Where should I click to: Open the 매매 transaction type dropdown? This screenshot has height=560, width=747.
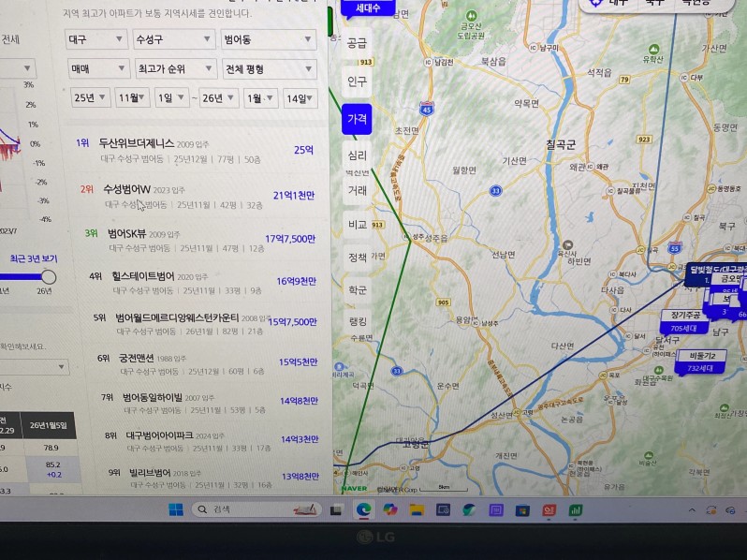pyautogui.click(x=98, y=69)
